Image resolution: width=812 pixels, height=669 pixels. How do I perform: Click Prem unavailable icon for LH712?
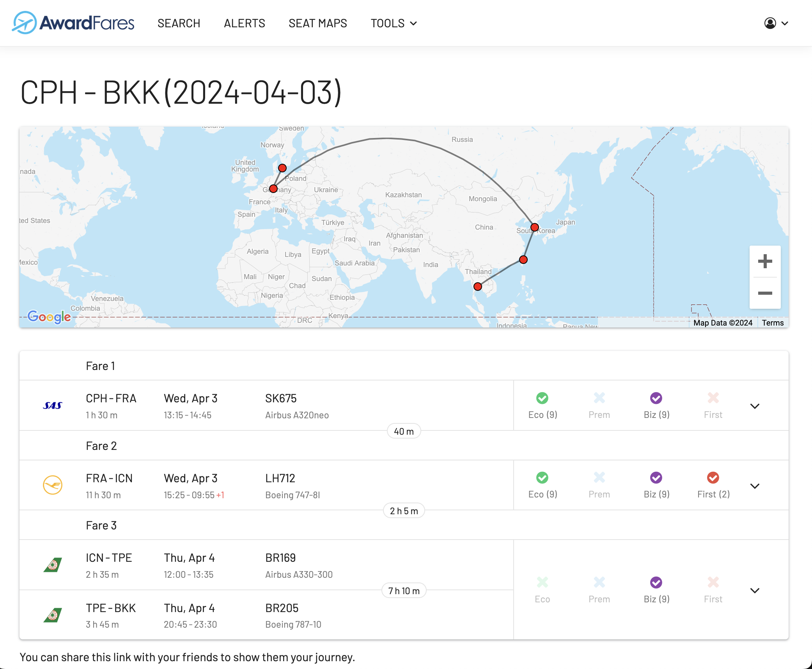tap(599, 478)
